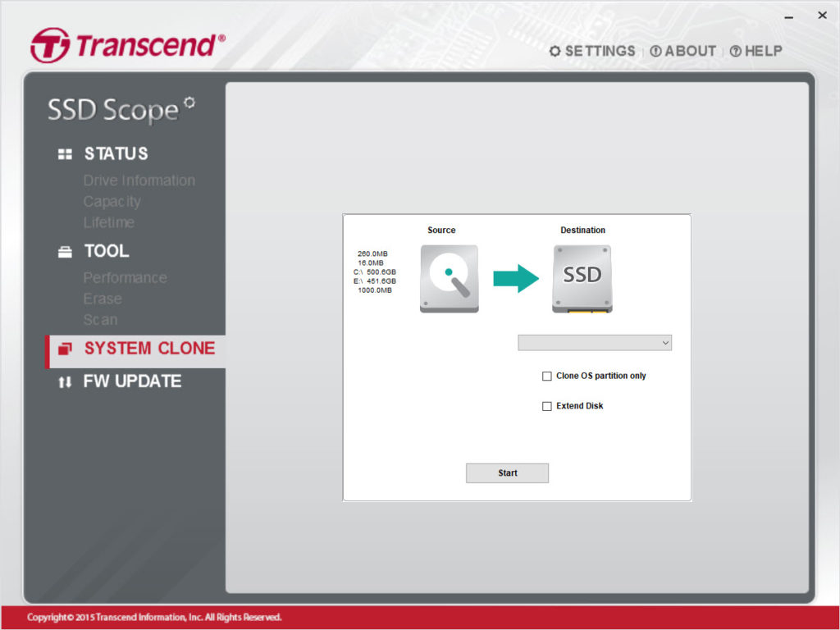Click the Settings gear icon
The width and height of the screenshot is (840, 630).
click(555, 51)
